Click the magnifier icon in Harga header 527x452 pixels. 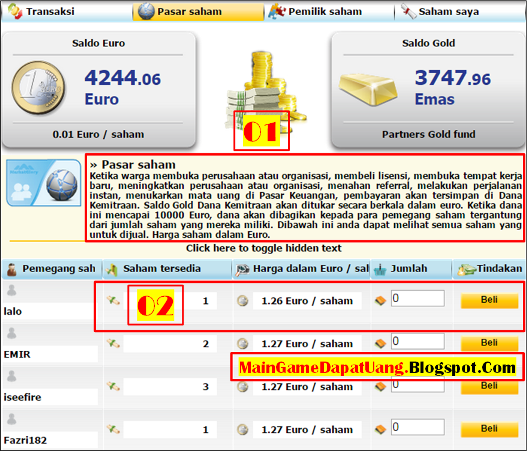[243, 270]
